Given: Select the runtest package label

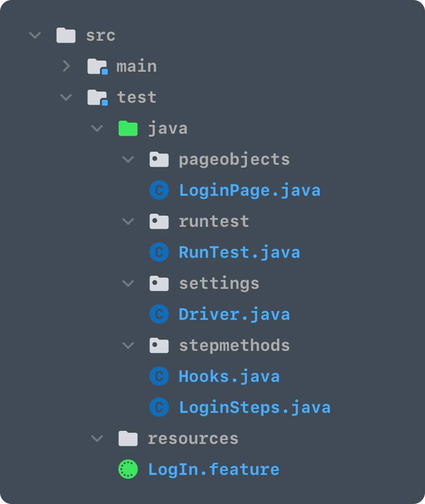Looking at the screenshot, I should 214,221.
